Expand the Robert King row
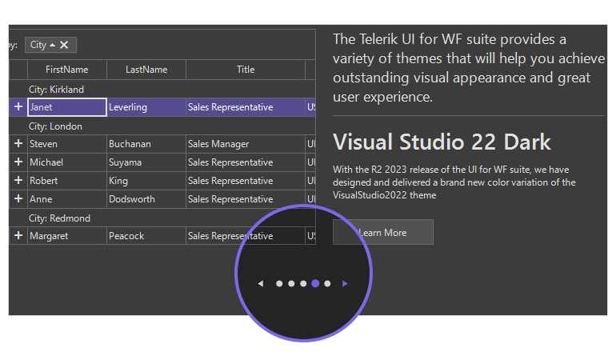The width and height of the screenshot is (616, 364). (18, 180)
